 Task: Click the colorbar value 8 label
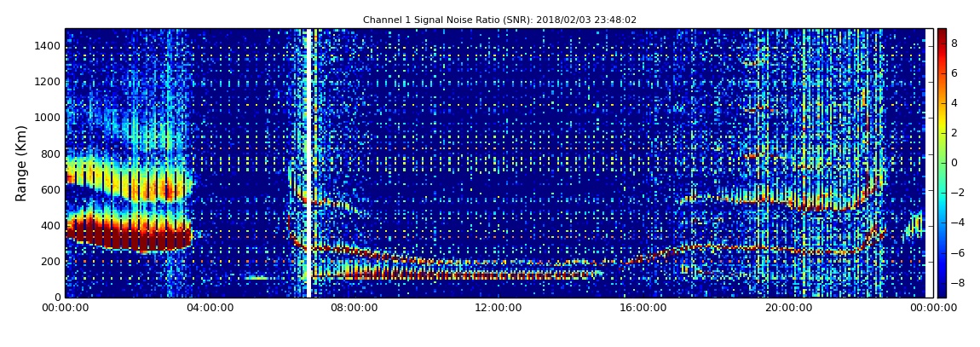click(x=954, y=43)
